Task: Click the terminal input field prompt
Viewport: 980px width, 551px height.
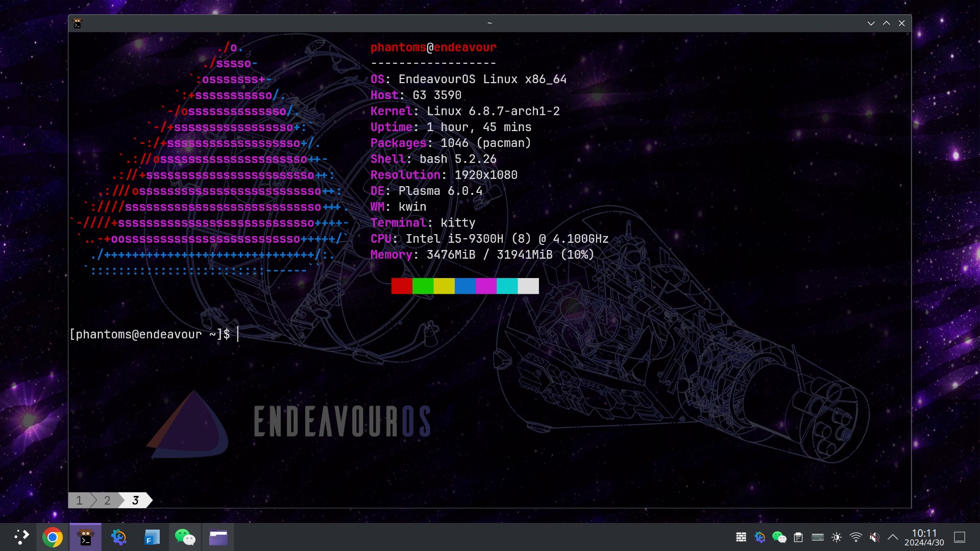Action: (x=237, y=334)
